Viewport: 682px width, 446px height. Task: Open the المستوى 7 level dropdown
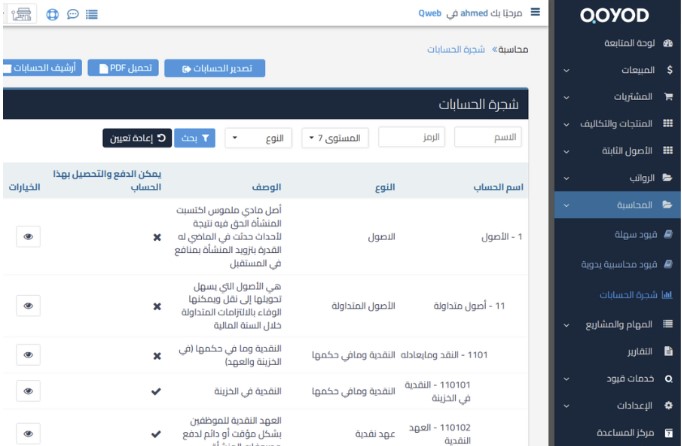coord(335,138)
